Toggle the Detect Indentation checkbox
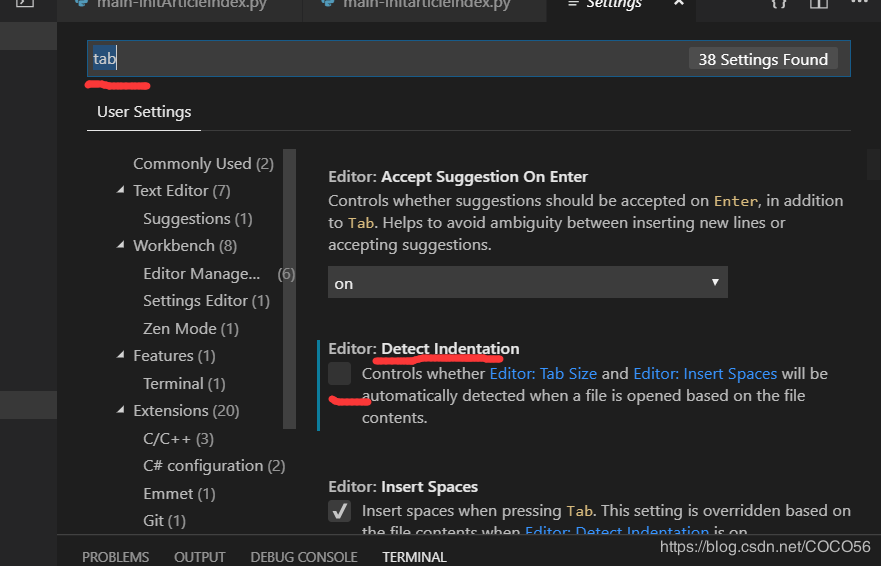The image size is (881, 566). (340, 374)
